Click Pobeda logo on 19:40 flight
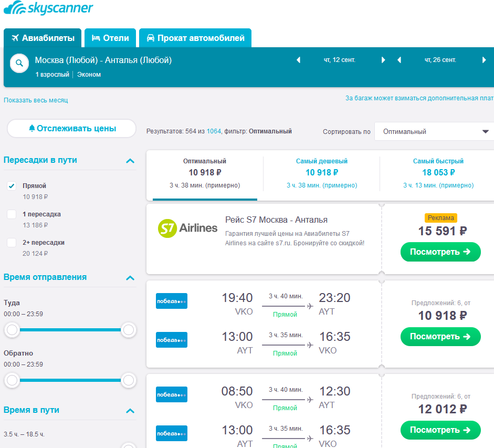Image resolution: width=494 pixels, height=448 pixels. [x=172, y=301]
